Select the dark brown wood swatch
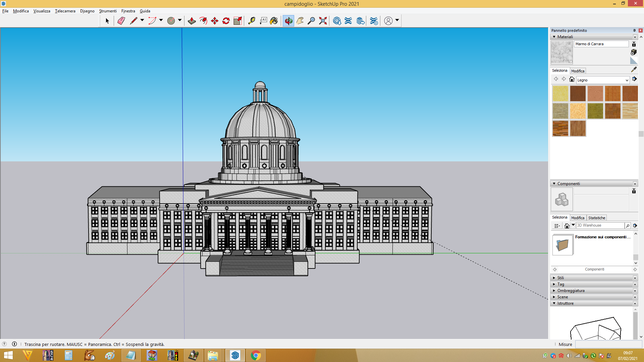This screenshot has width=644, height=362. (578, 94)
